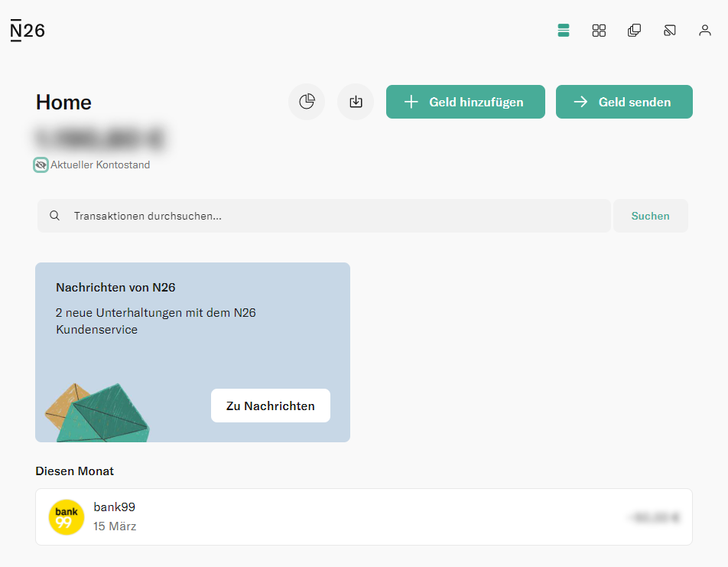Click the Geld hinzufügen button

(x=465, y=102)
